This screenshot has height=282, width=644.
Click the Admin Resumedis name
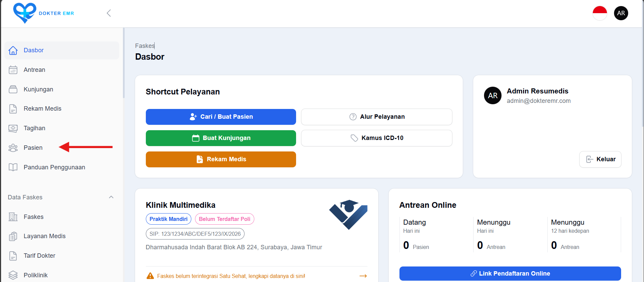[x=538, y=91]
